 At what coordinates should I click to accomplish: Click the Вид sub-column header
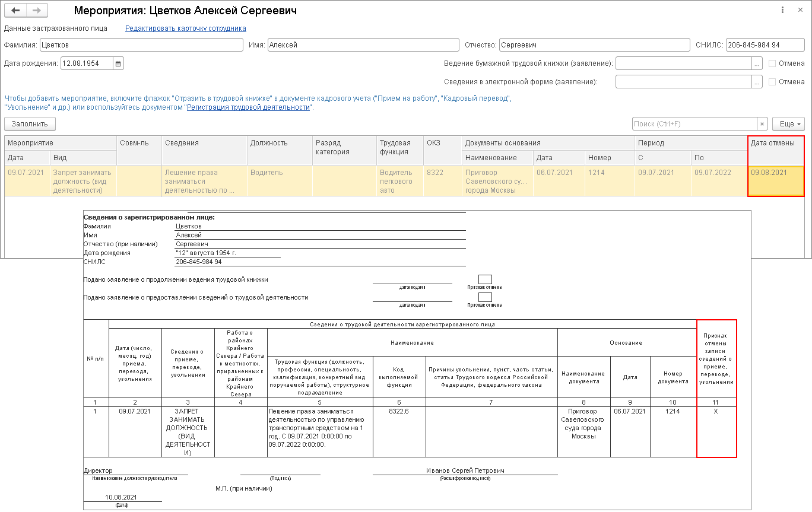coord(83,158)
